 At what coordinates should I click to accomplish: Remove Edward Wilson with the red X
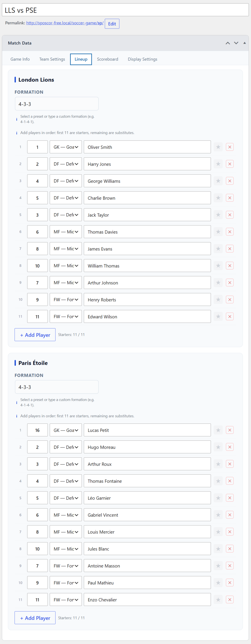coord(230,317)
